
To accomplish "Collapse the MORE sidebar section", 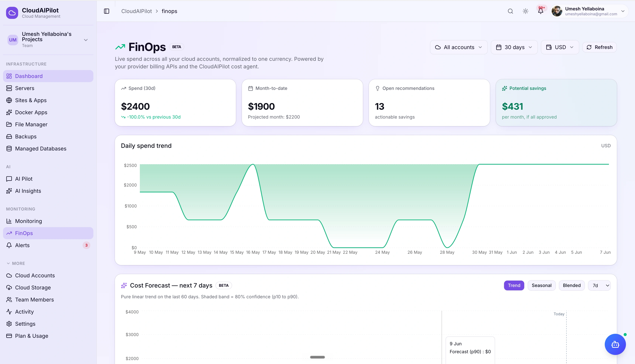I will (15, 264).
